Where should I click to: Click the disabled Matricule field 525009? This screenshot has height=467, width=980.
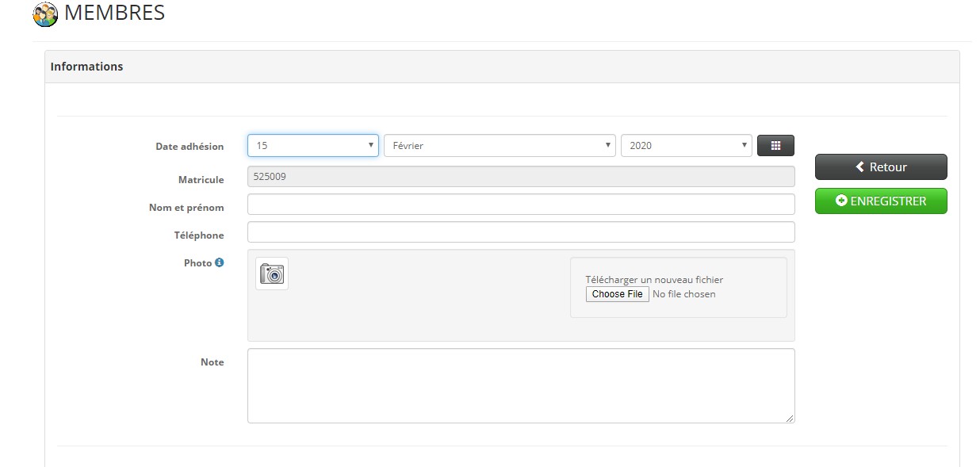coord(521,177)
